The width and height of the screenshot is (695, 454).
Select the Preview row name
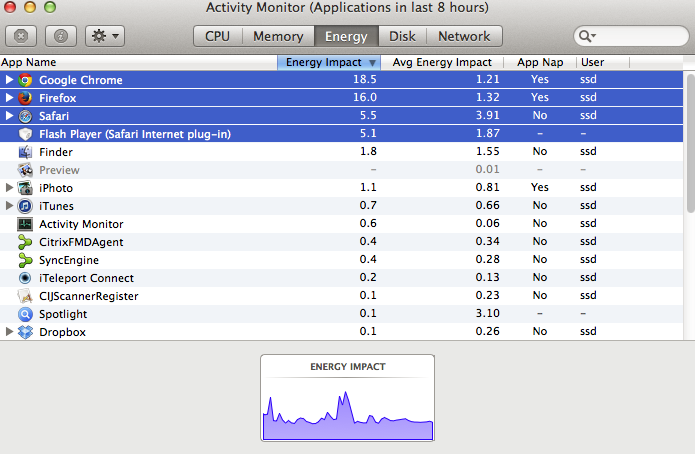(x=59, y=170)
